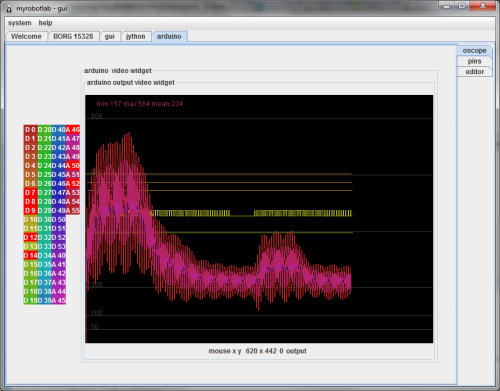This screenshot has width=500, height=391.
Task: Open the jython tab
Action: (135, 36)
